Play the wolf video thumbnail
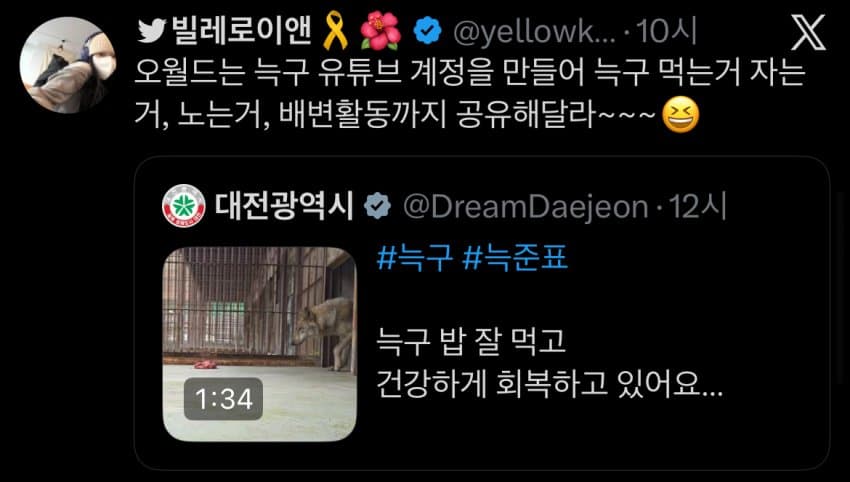Viewport: 850px width, 482px height. click(x=260, y=344)
